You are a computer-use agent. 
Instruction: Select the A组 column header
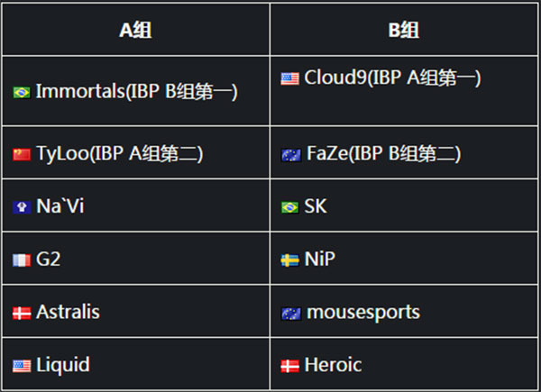pos(135,30)
